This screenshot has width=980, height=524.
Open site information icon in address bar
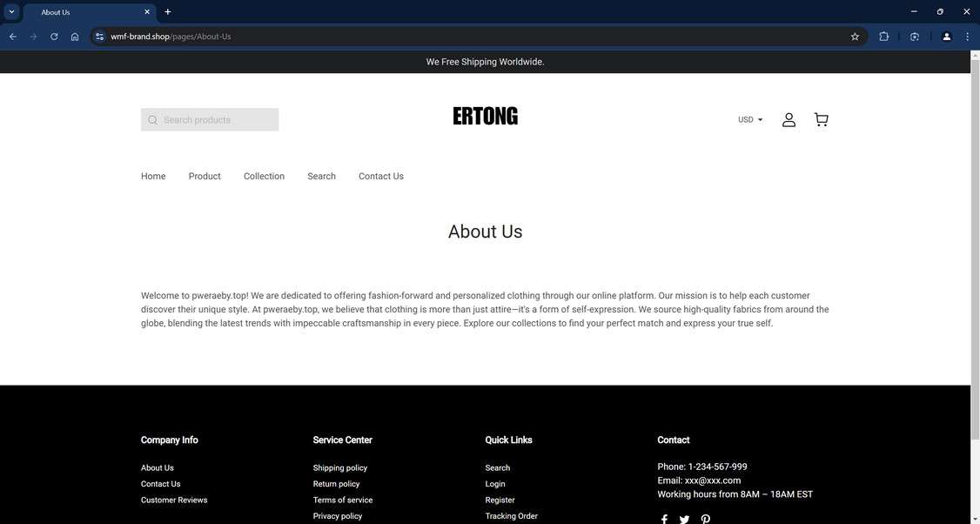pyautogui.click(x=99, y=37)
